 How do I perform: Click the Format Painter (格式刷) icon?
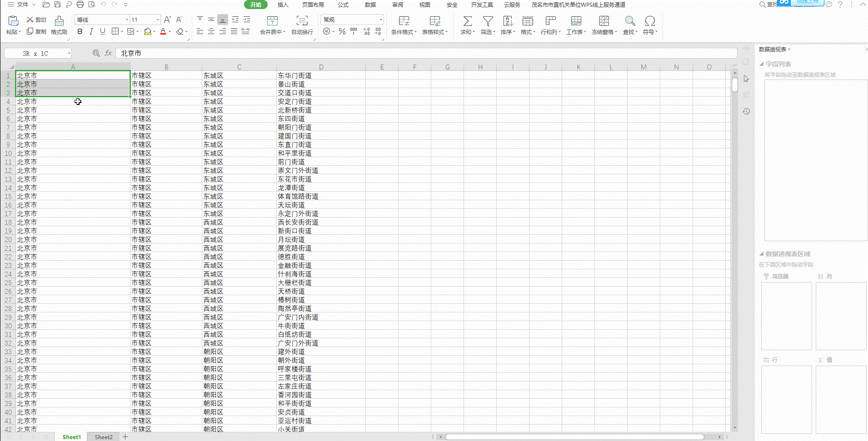point(59,21)
